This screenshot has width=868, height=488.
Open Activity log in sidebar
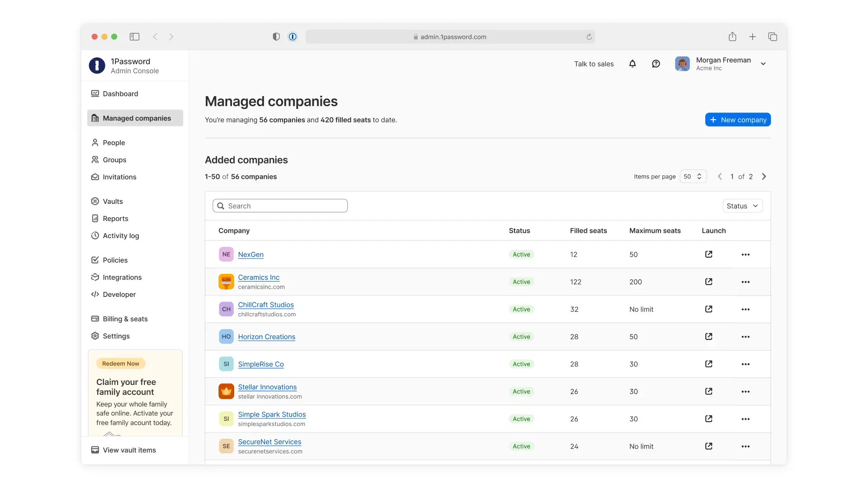(135, 235)
